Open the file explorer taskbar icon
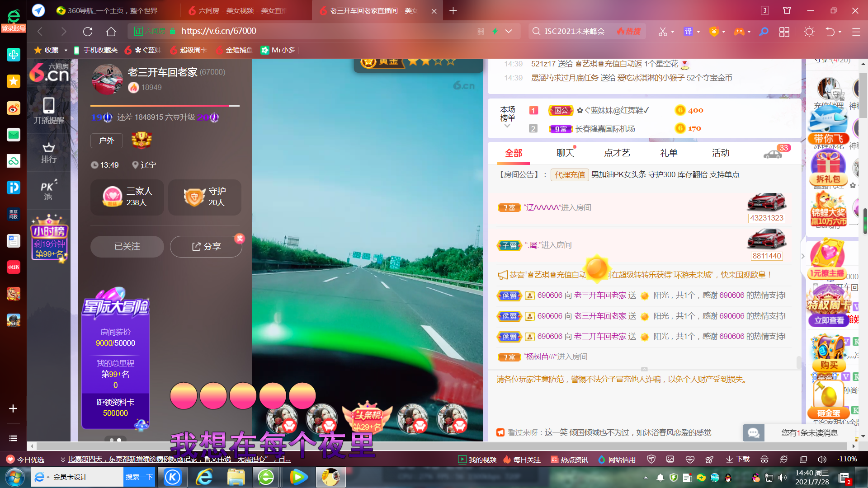 (236, 477)
